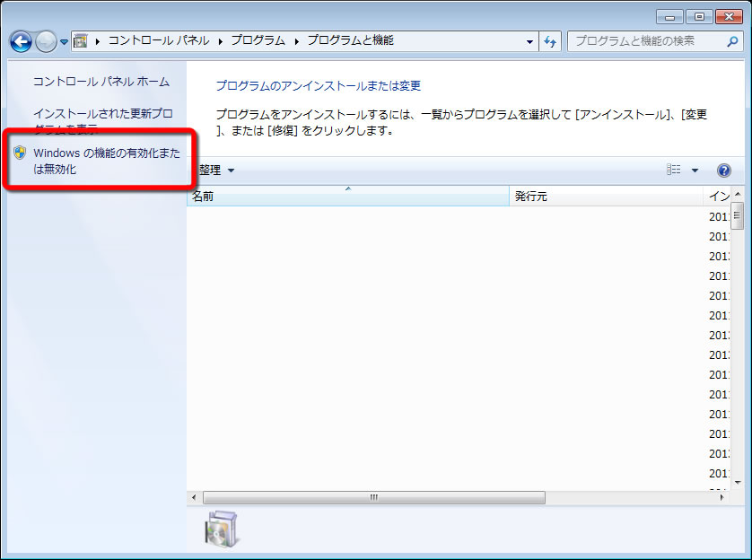The image size is (752, 560).
Task: Click the programs CD icon in details pane
Action: [222, 529]
